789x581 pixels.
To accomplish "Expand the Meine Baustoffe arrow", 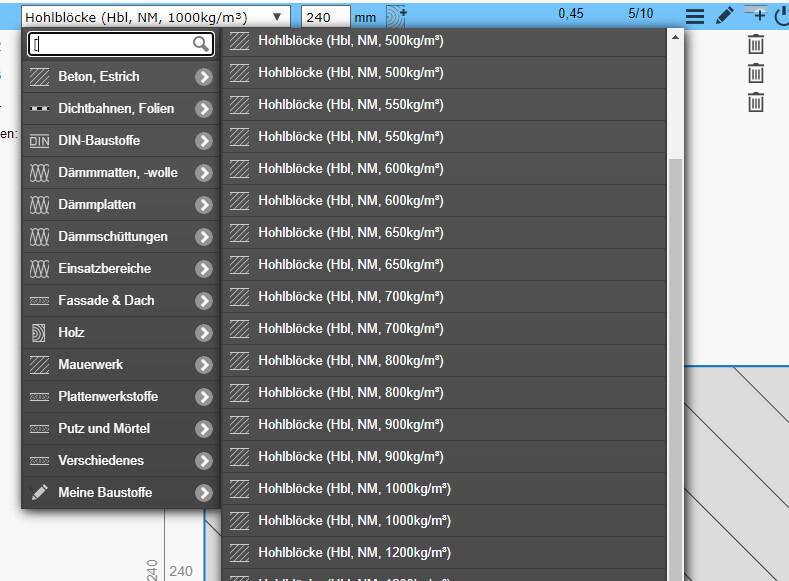I will [204, 493].
